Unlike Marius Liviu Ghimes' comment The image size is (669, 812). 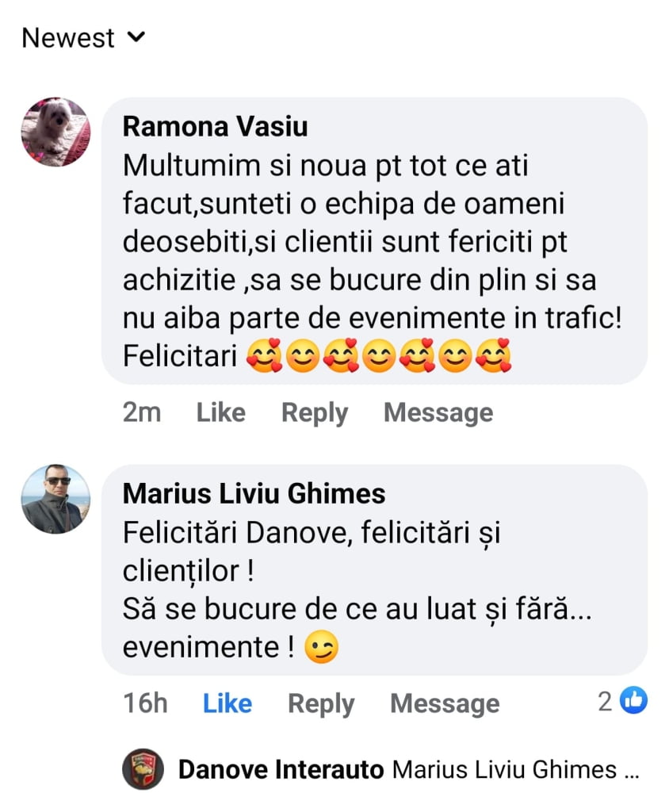(227, 703)
